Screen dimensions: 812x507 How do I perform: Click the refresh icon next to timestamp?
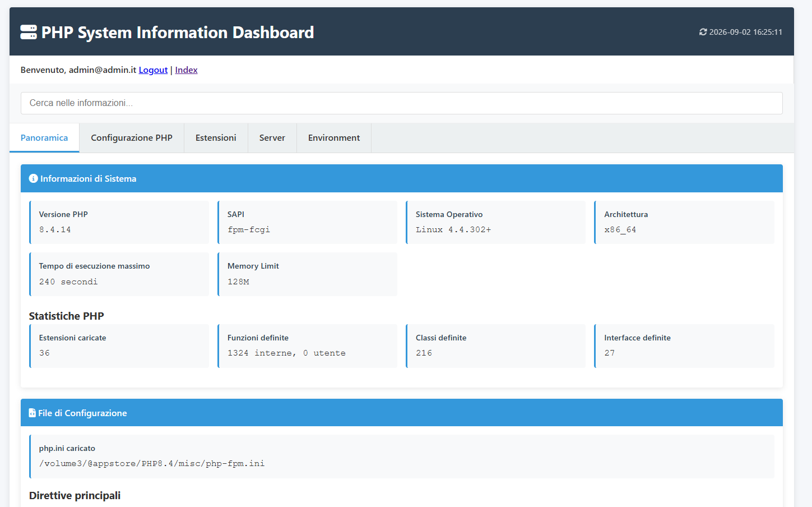pyautogui.click(x=703, y=32)
